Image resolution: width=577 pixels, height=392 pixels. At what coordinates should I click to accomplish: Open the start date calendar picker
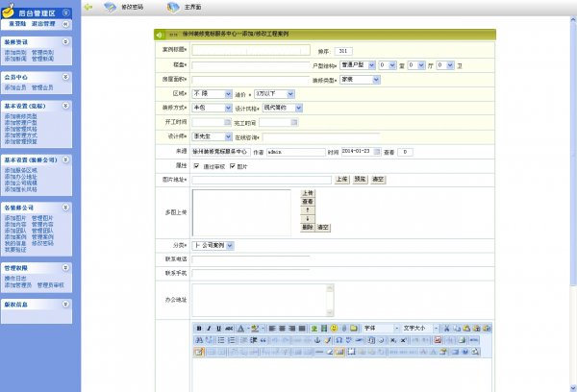[x=227, y=122]
